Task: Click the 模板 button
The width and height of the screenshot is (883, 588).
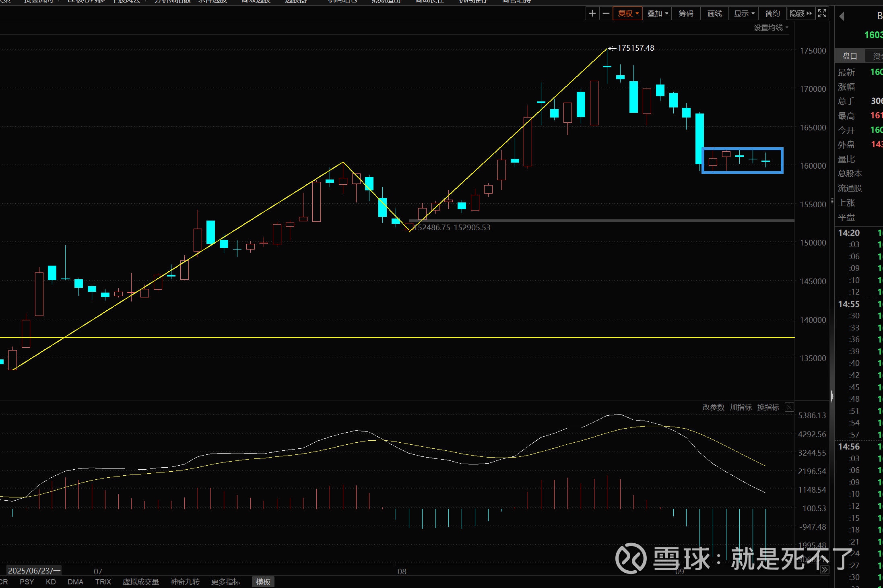Action: pos(263,582)
